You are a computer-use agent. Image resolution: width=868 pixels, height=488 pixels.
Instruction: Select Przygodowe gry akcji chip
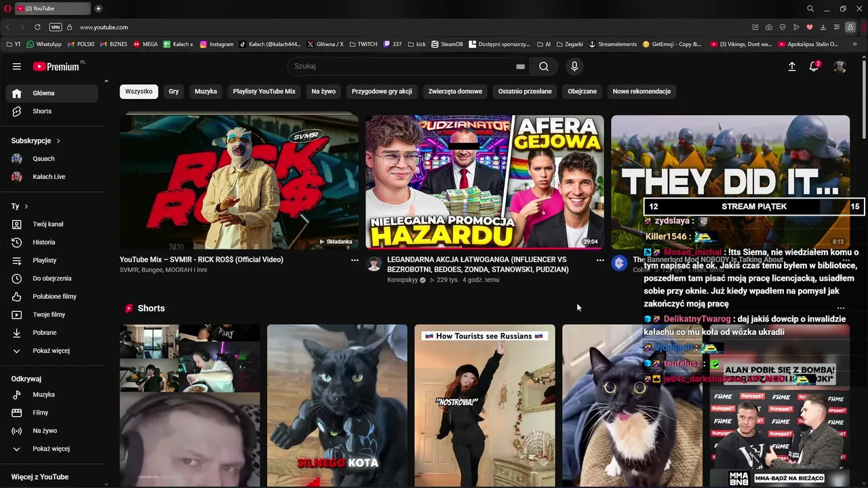click(382, 91)
